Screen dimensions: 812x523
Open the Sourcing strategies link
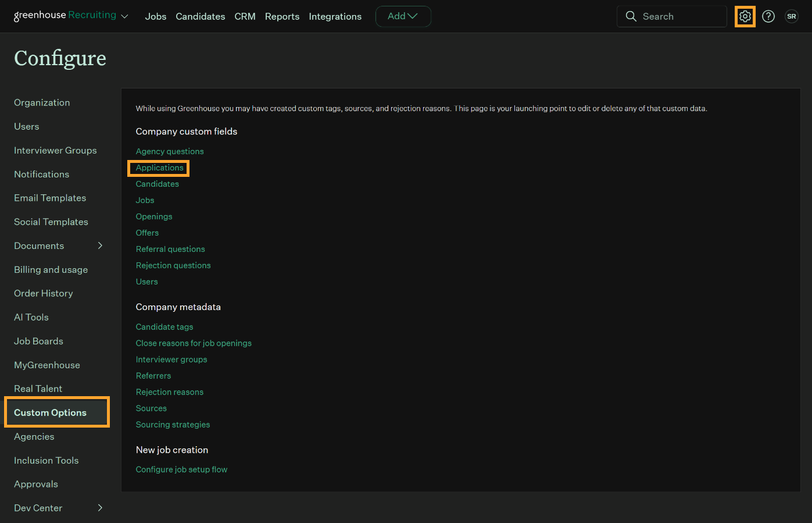point(173,425)
